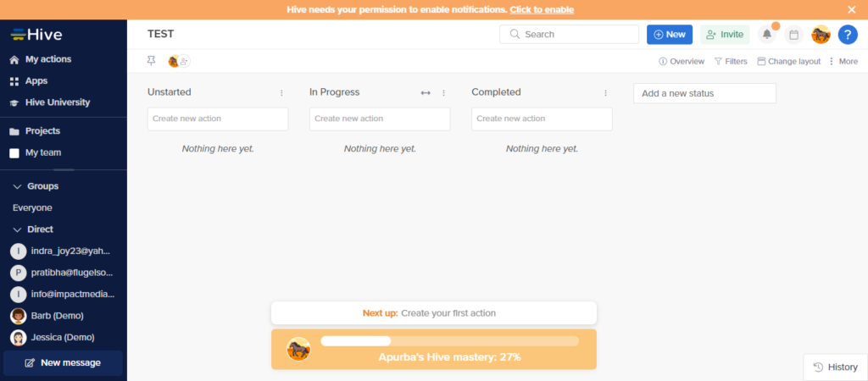Pin the TEST project with pin icon
Screen dimensions: 868x381
coord(152,61)
